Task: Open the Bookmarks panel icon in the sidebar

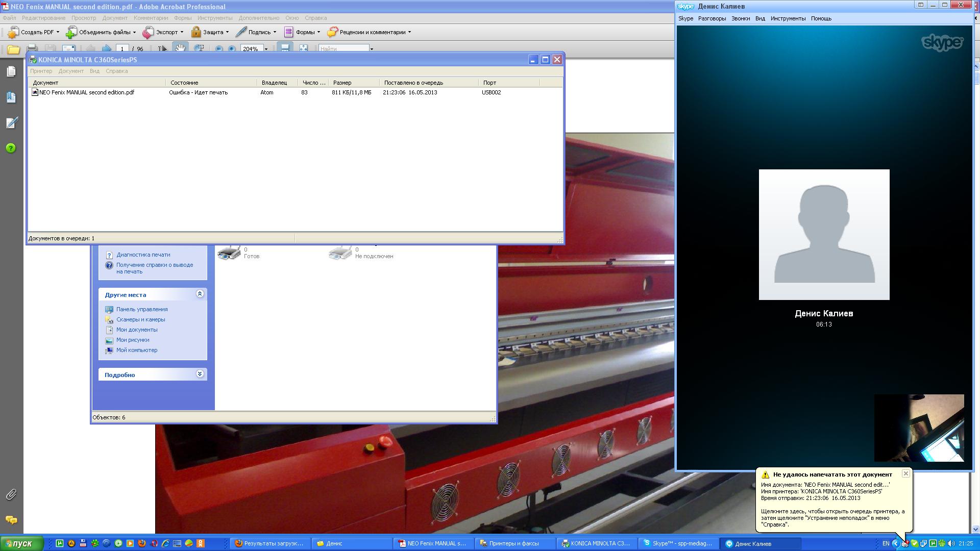Action: click(11, 97)
